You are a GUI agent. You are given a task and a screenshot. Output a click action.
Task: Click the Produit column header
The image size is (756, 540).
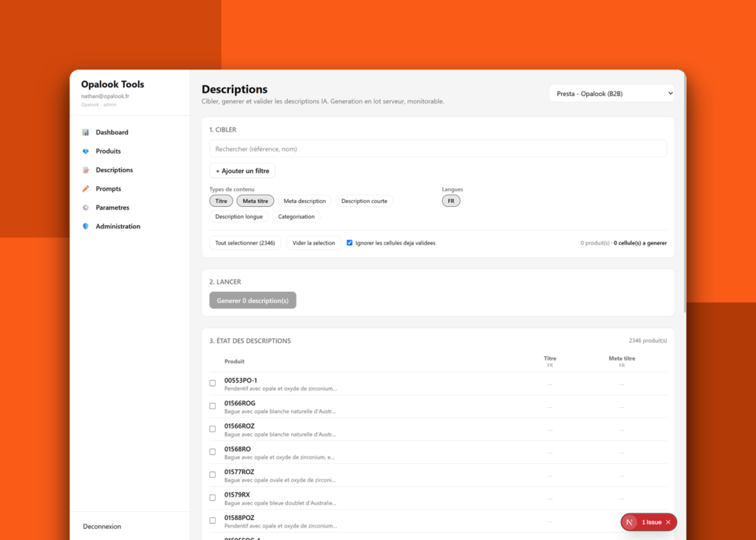pyautogui.click(x=234, y=361)
